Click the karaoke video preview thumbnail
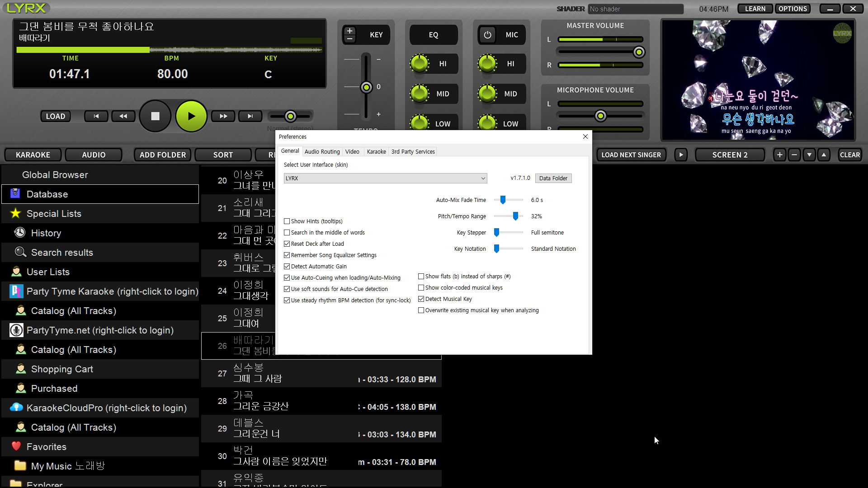The height and width of the screenshot is (488, 868). click(x=758, y=80)
